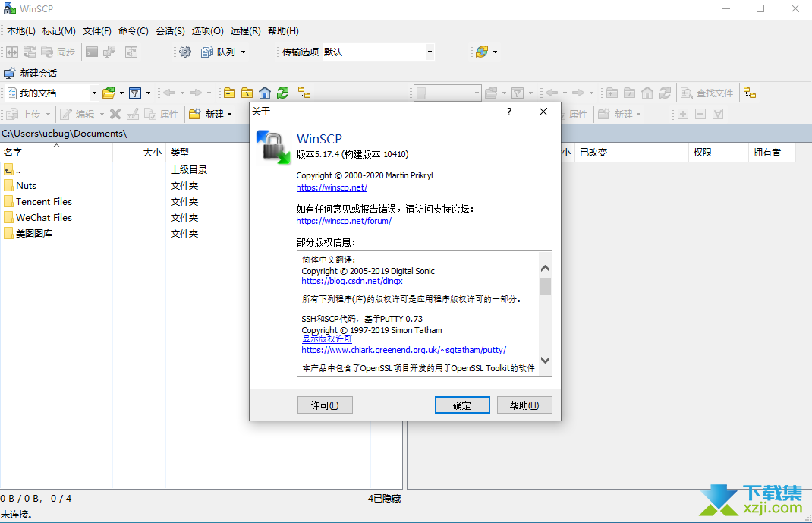Click the 许可(L) button

(325, 405)
